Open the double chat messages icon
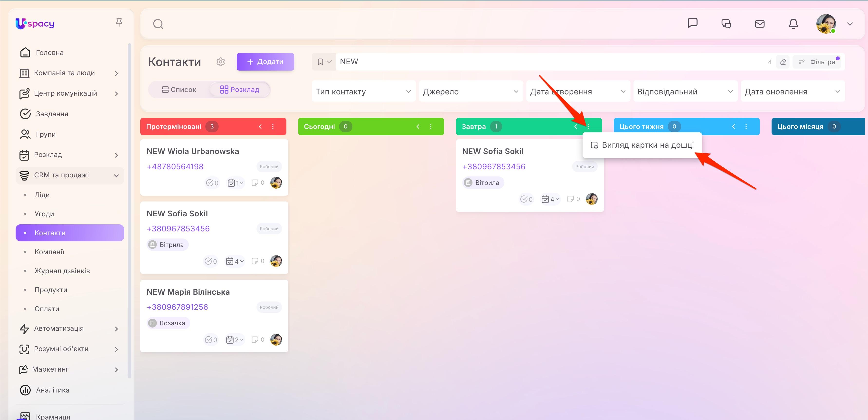The height and width of the screenshot is (420, 868). (x=726, y=24)
